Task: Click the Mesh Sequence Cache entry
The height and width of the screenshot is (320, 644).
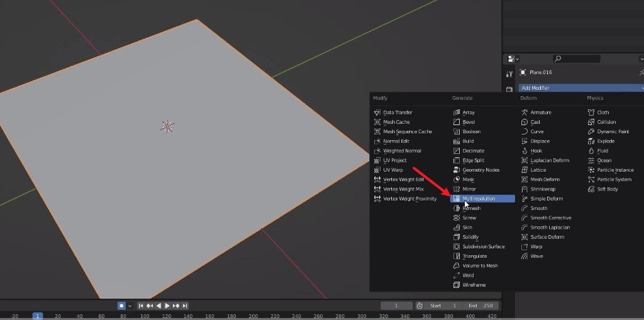Action: (x=403, y=131)
